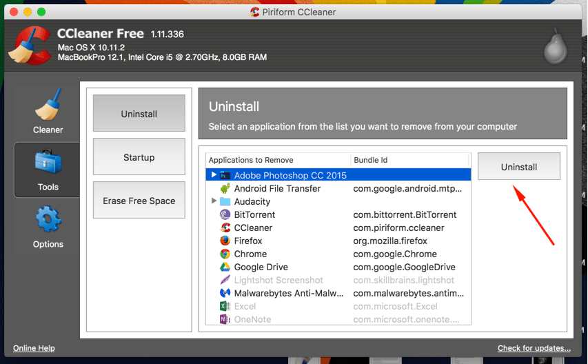This screenshot has height=364, width=588.
Task: Click bundle id com.google.GoogleDrive
Action: (404, 267)
